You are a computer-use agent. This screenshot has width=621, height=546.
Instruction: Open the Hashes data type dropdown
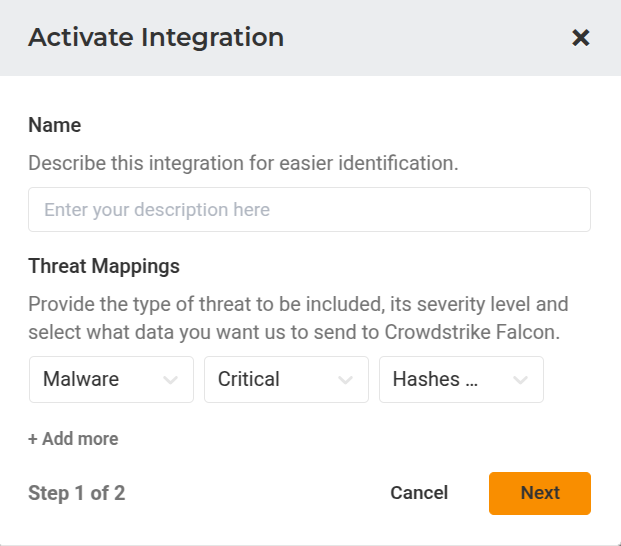[461, 380]
